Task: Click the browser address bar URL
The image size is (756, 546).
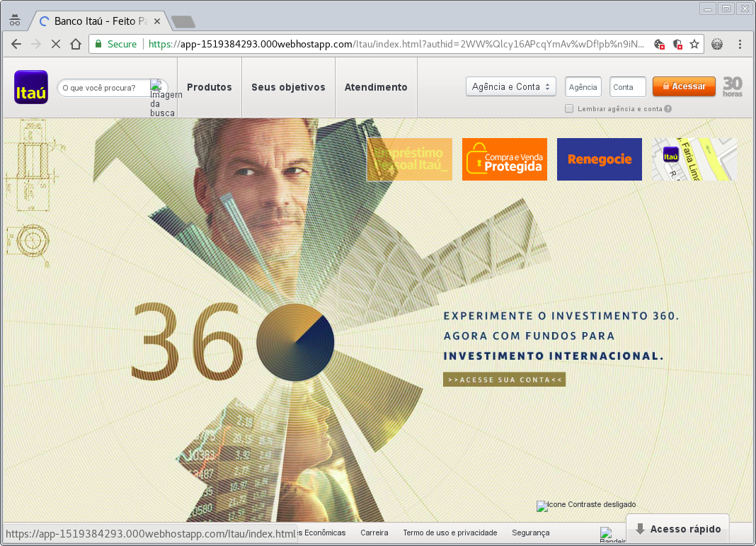Action: click(x=396, y=45)
